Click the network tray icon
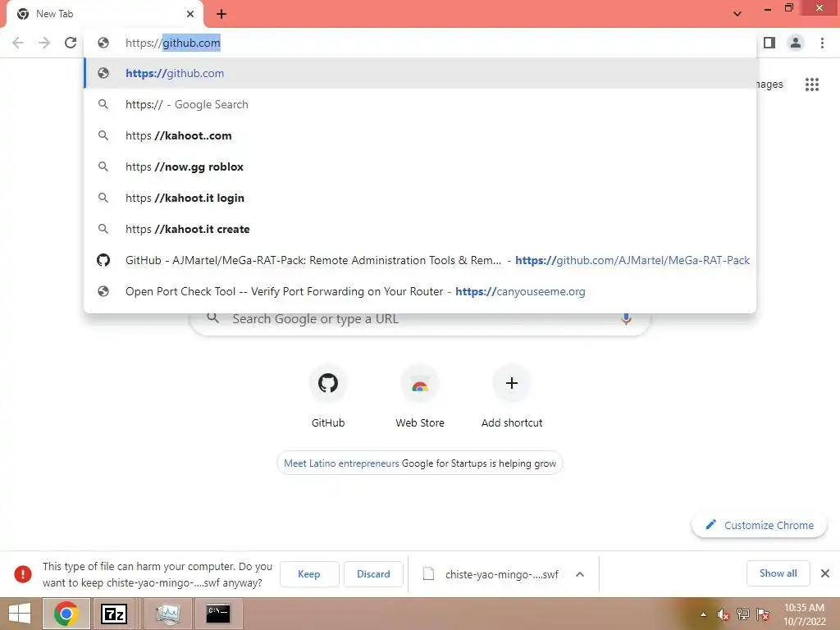This screenshot has width=840, height=630. click(x=743, y=614)
